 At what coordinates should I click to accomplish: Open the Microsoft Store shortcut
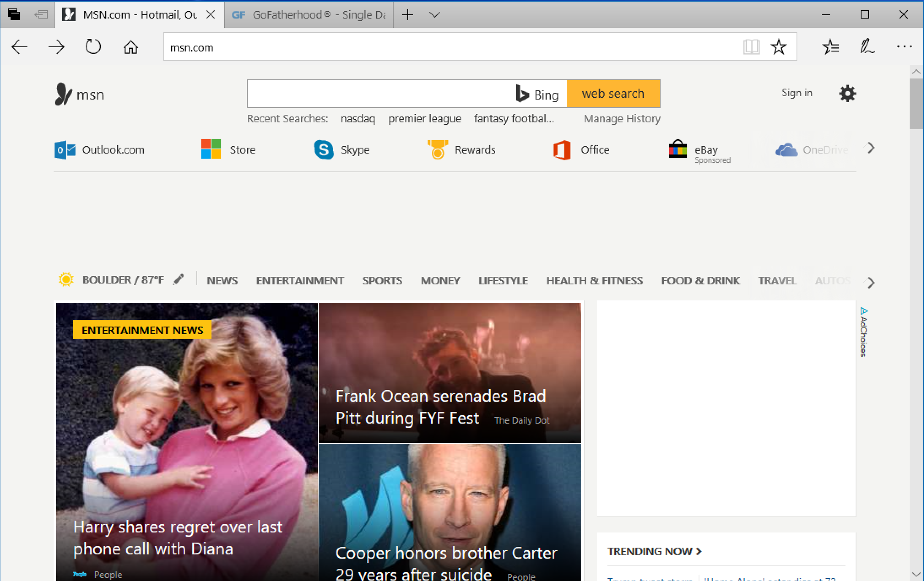[x=228, y=149]
